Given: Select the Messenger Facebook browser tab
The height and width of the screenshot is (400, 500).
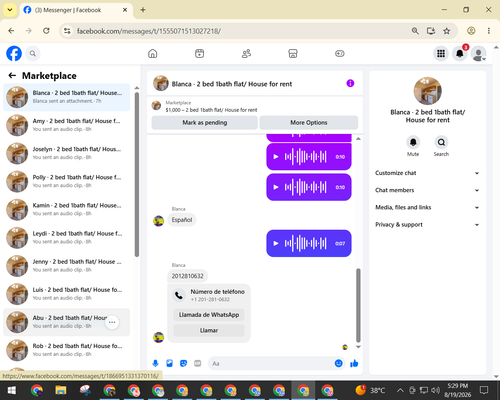Looking at the screenshot, I should click(x=76, y=10).
